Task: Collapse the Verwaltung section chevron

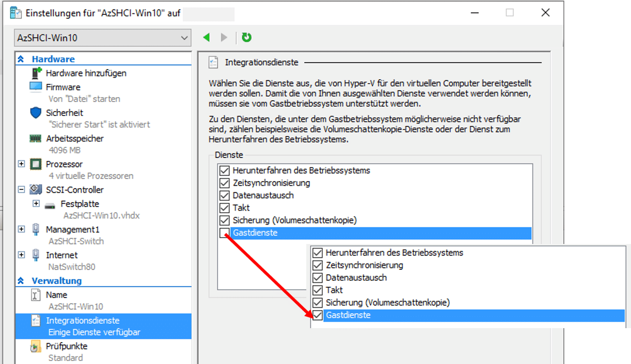Action: [x=20, y=281]
